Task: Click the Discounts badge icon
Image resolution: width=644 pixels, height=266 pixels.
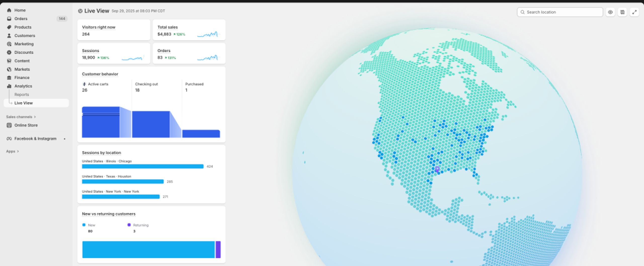Action: 9,52
